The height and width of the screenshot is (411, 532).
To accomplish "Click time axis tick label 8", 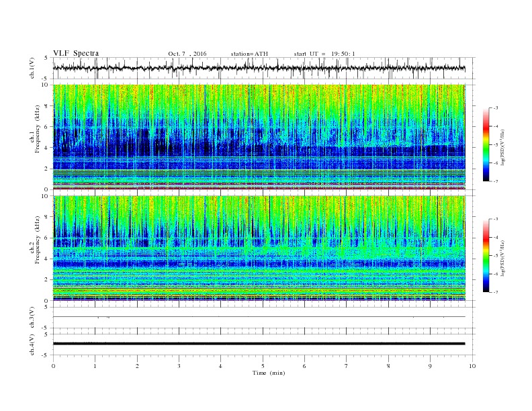I will click(x=388, y=366).
